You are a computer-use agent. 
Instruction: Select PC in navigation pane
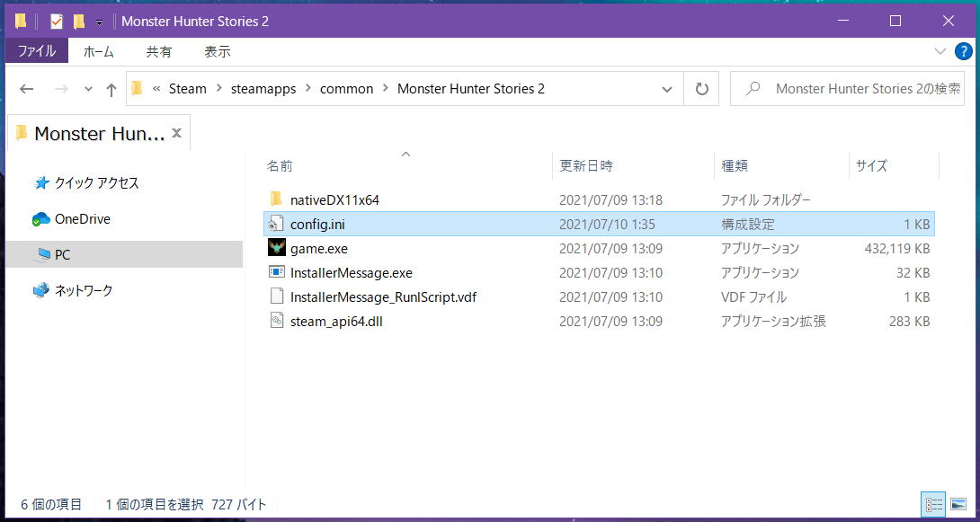pos(124,255)
